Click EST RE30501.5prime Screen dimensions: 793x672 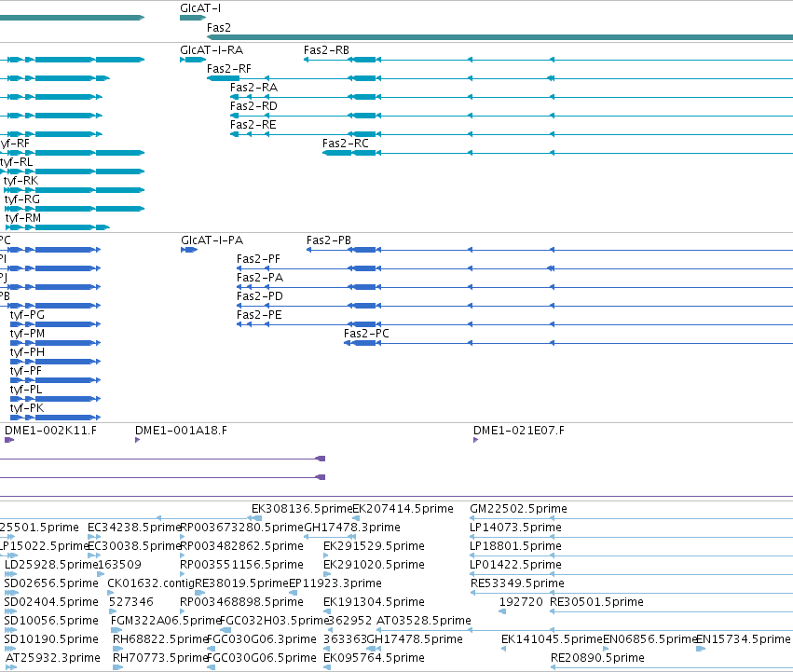point(596,602)
